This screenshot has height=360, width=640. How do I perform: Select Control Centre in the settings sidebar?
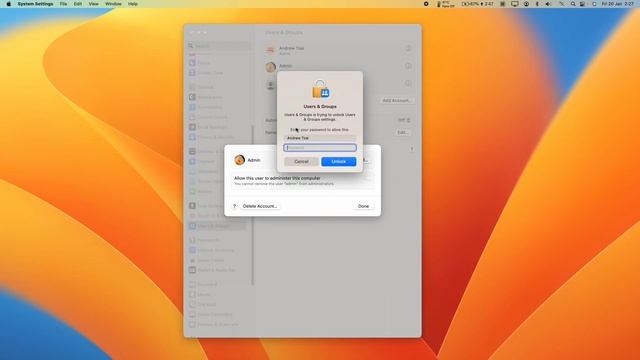point(208,117)
